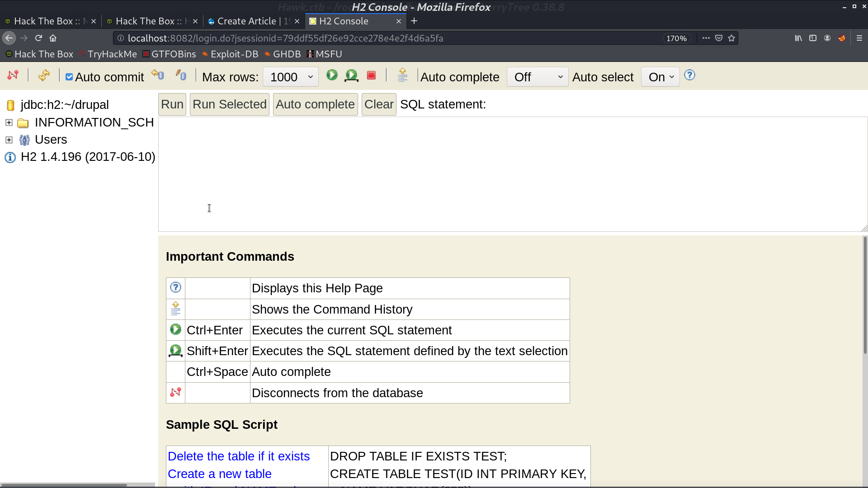Click the Commit icon
The width and height of the screenshot is (868, 488).
coord(181,75)
